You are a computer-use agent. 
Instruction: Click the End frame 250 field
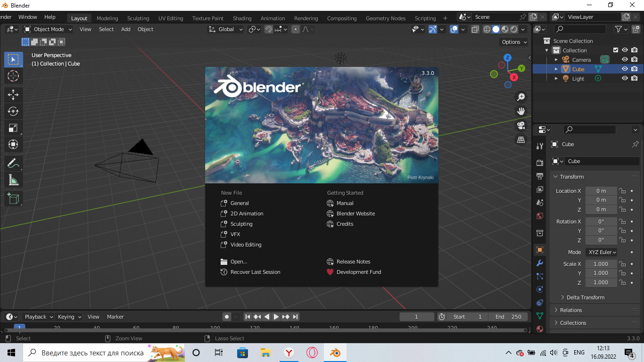pyautogui.click(x=508, y=317)
